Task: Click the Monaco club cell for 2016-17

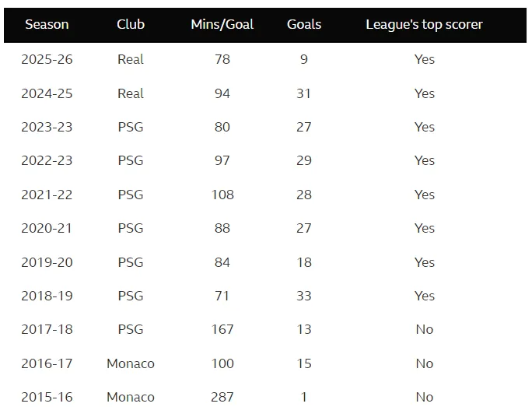Action: click(131, 363)
